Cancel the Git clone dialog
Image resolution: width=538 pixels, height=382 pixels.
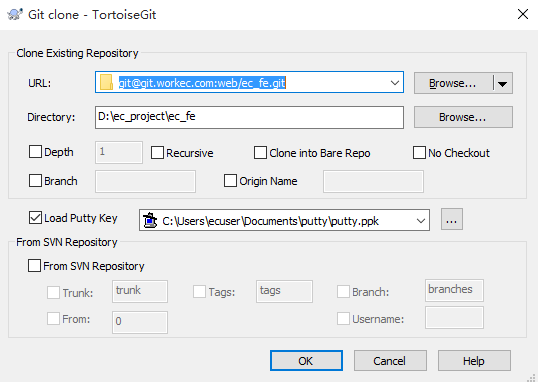[x=390, y=361]
